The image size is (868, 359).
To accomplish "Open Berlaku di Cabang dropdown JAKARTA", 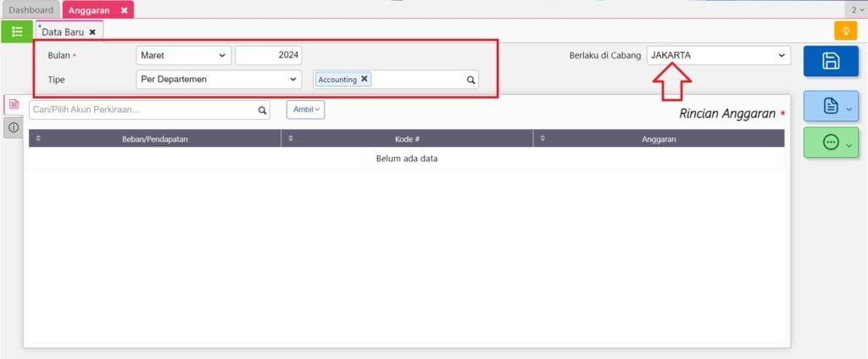I will pos(718,55).
